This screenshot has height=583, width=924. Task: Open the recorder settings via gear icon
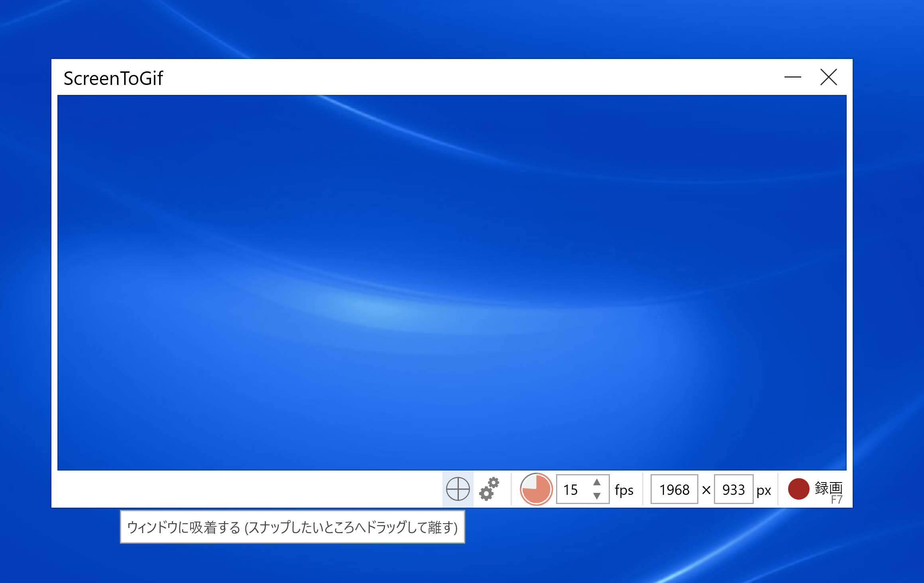click(488, 490)
